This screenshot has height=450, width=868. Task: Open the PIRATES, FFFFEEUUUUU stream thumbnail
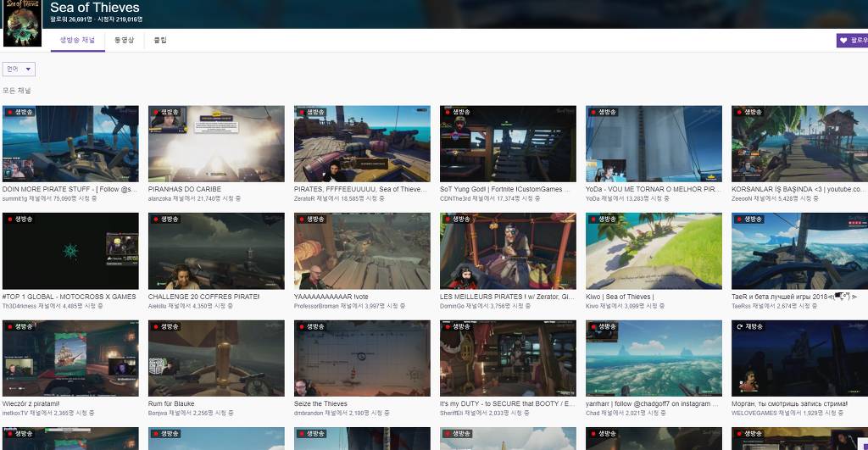(362, 144)
